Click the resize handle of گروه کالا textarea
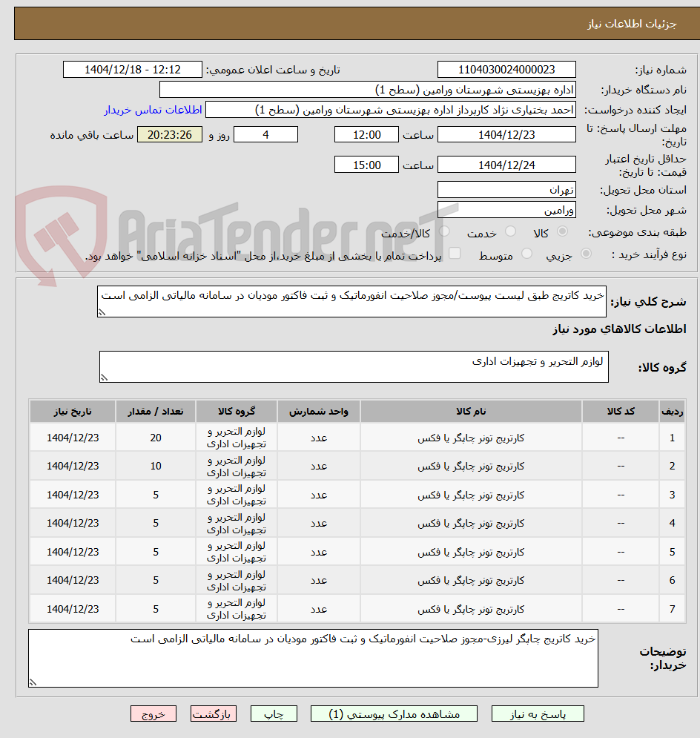 click(x=104, y=378)
